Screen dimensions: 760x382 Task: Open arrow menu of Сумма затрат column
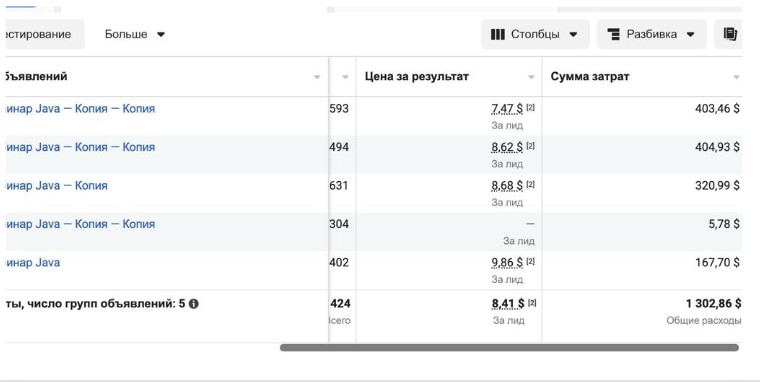pos(736,77)
